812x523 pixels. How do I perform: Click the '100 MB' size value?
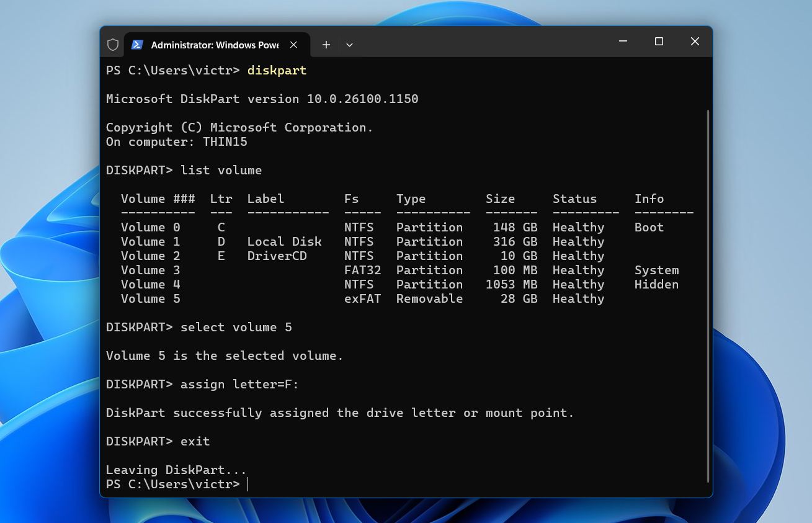[x=515, y=270]
